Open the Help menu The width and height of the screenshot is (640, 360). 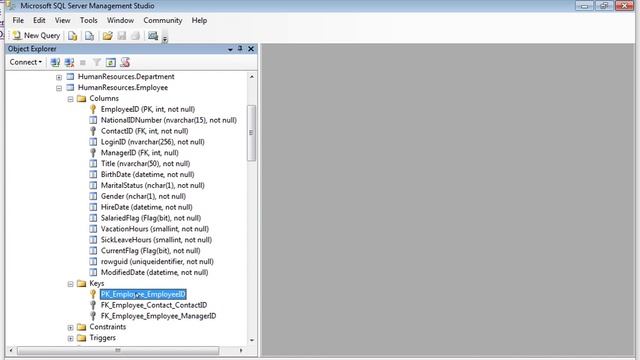[x=199, y=20]
